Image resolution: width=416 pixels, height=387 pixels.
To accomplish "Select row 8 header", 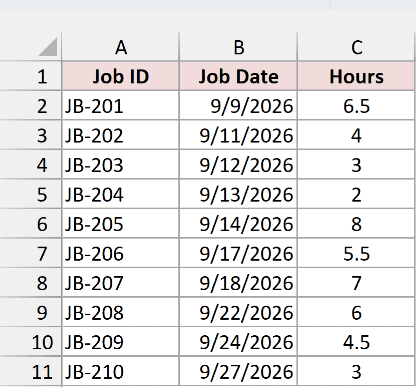I will pos(31,283).
